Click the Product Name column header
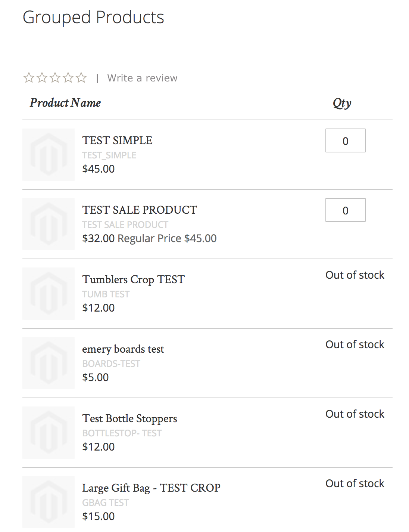The image size is (409, 532). click(65, 103)
